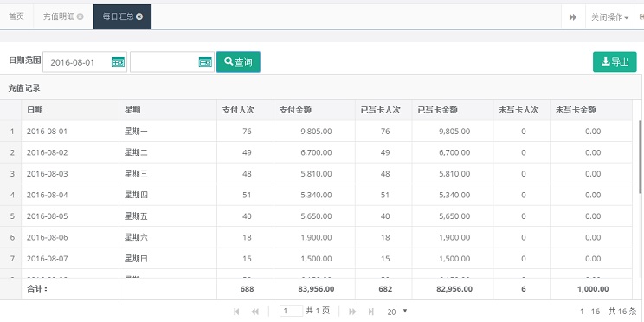Open the start date calendar picker icon

pos(118,62)
